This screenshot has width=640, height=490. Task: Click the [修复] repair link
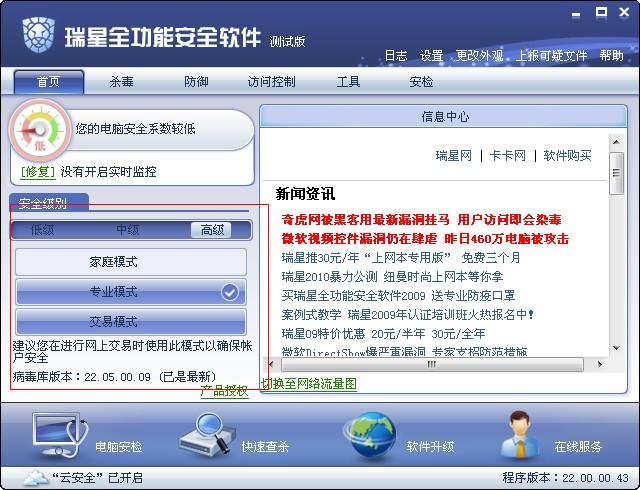click(38, 172)
